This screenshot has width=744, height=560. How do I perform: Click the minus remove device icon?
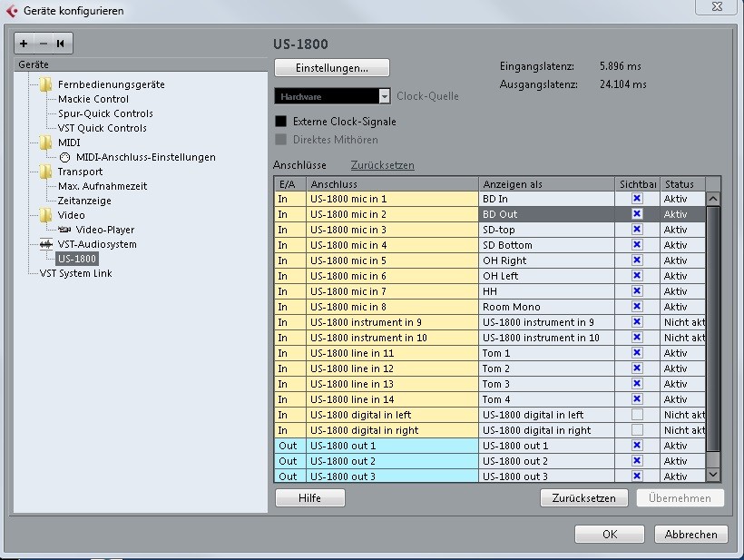coord(44,44)
